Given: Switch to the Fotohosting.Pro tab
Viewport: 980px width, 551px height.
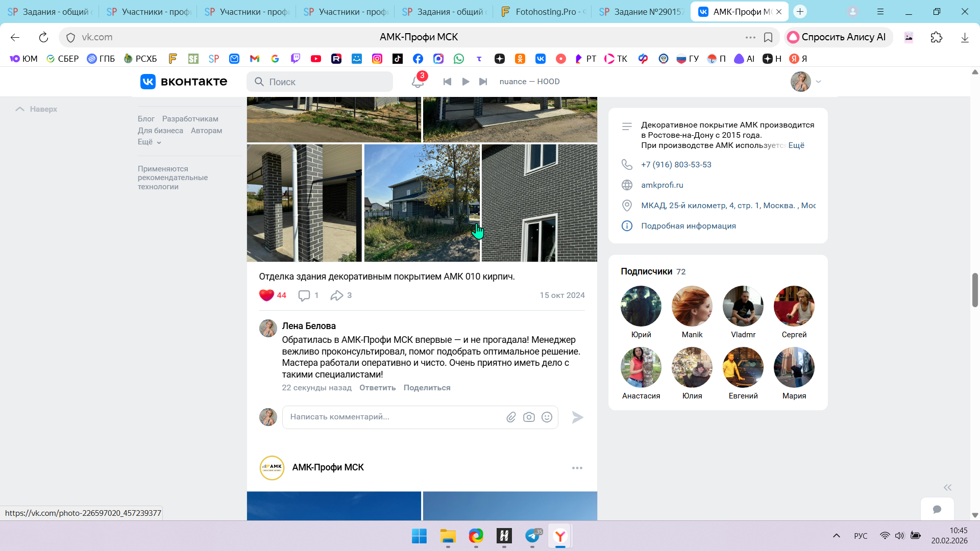Looking at the screenshot, I should pos(544,11).
